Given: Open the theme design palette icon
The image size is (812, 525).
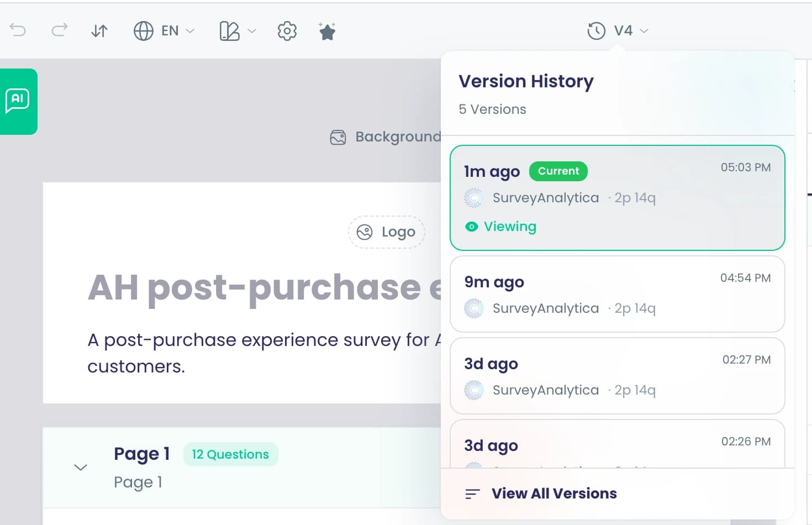Looking at the screenshot, I should [x=230, y=31].
